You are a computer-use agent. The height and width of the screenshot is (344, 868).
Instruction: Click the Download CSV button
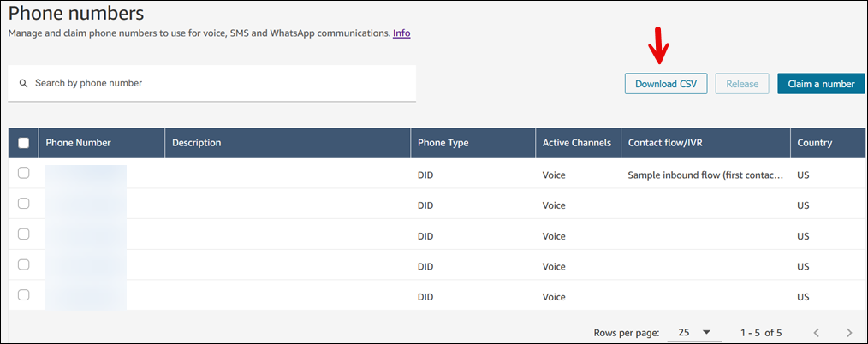tap(666, 84)
